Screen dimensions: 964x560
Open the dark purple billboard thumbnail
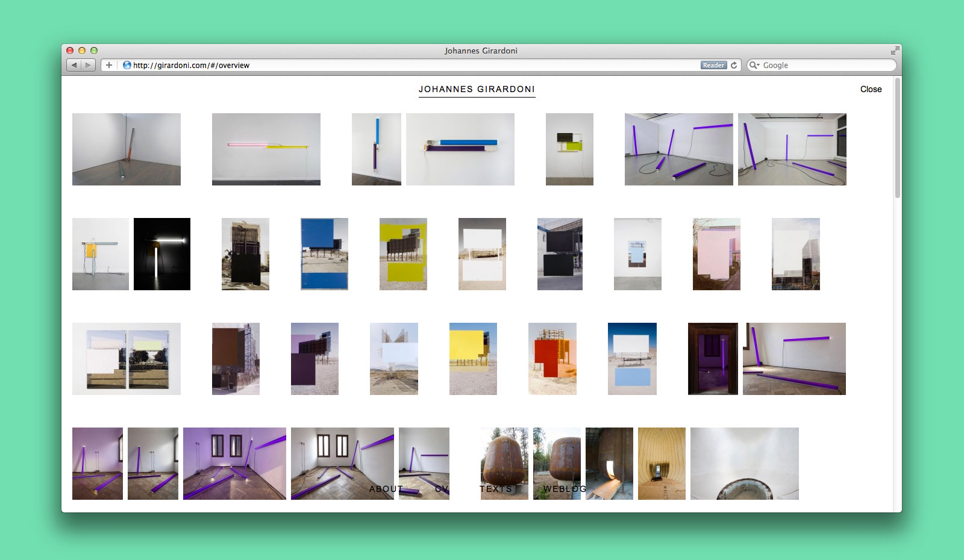coord(315,359)
